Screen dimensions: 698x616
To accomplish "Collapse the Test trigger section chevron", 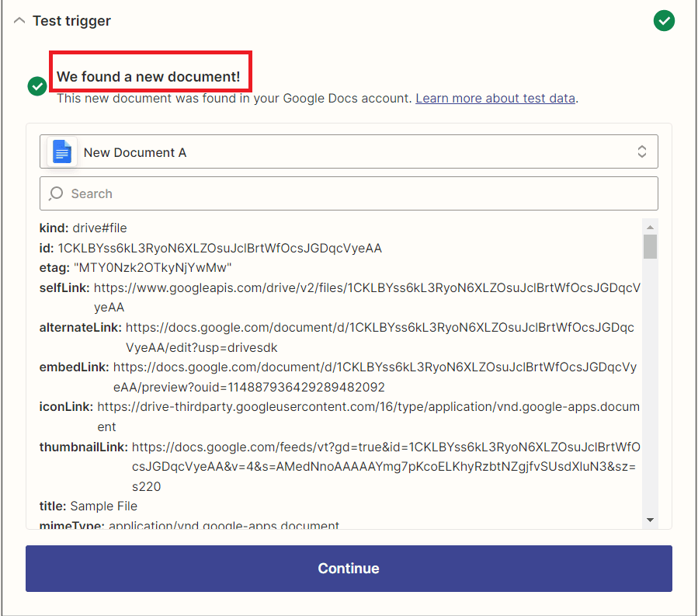I will 19,21.
